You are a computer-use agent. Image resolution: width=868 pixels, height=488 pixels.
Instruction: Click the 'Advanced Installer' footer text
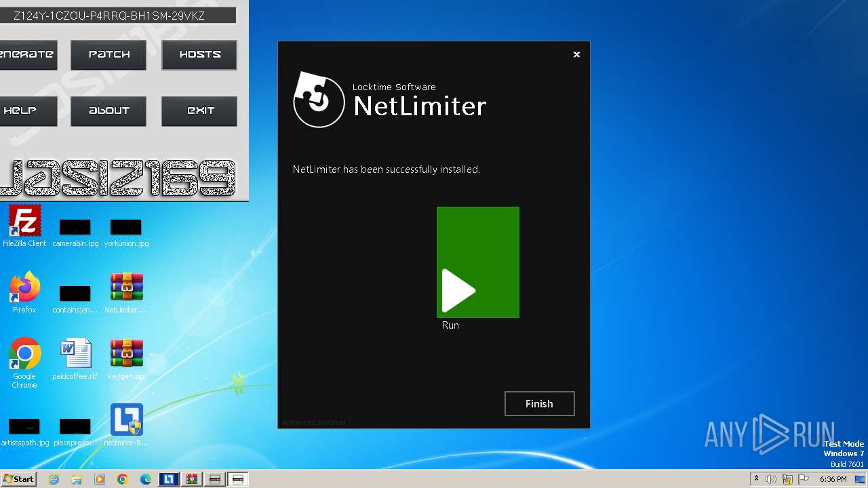[x=314, y=422]
